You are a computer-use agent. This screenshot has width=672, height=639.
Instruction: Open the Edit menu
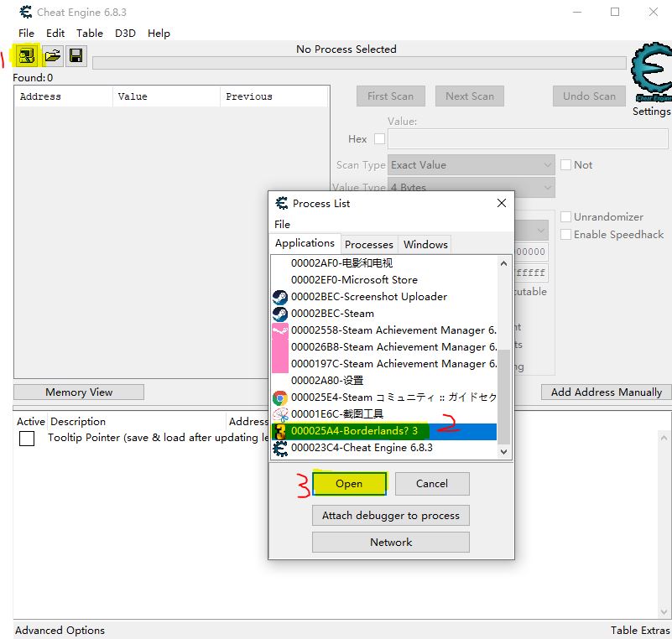[x=55, y=33]
